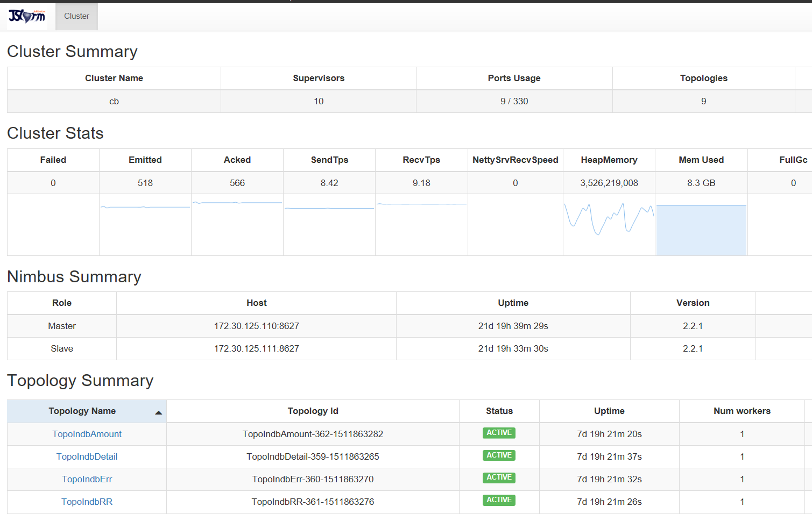Open the TopoIndbDetail topology link
Viewport: 812px width, 514px height.
(x=87, y=456)
